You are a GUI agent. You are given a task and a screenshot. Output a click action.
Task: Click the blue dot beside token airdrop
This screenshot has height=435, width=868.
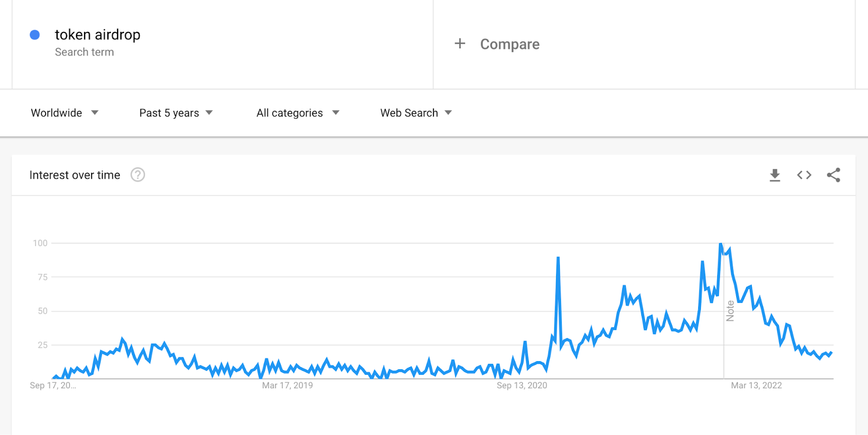(x=35, y=35)
